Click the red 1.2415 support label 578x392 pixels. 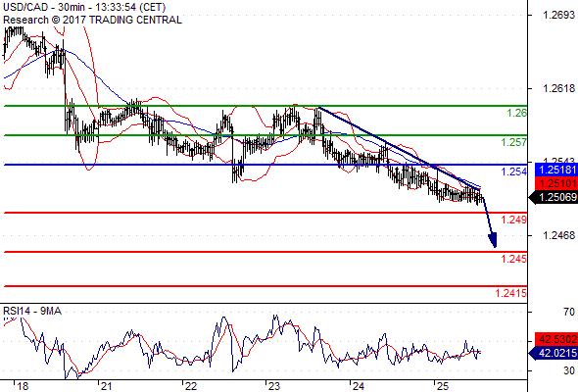click(511, 293)
